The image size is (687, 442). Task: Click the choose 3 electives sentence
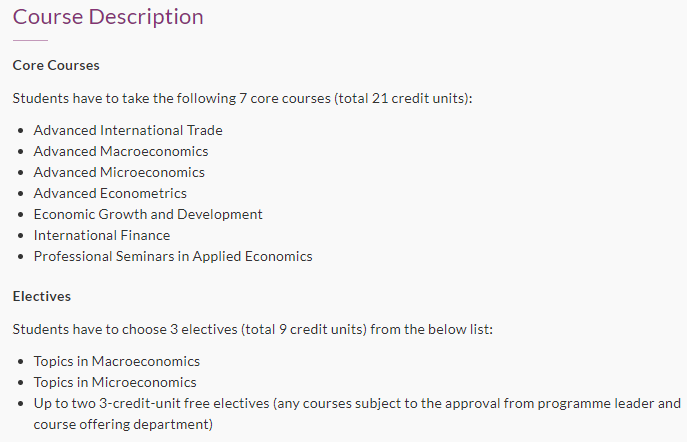click(x=253, y=329)
